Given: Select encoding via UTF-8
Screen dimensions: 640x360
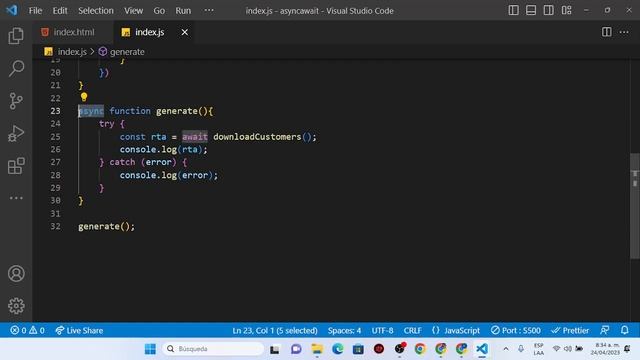Looking at the screenshot, I should point(382,330).
